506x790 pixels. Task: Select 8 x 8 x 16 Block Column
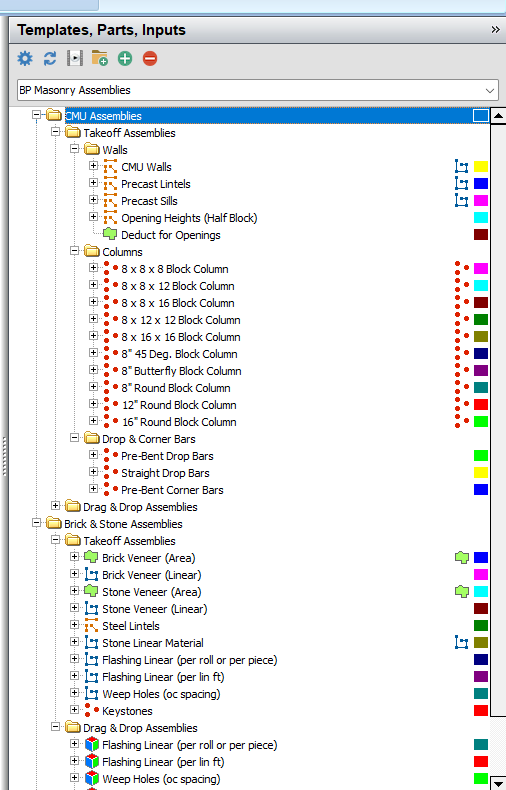point(178,303)
